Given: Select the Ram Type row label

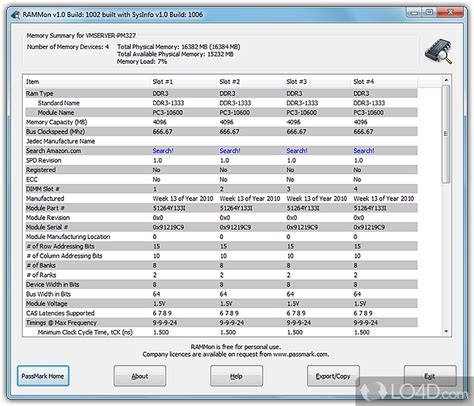Looking at the screenshot, I should (x=40, y=93).
